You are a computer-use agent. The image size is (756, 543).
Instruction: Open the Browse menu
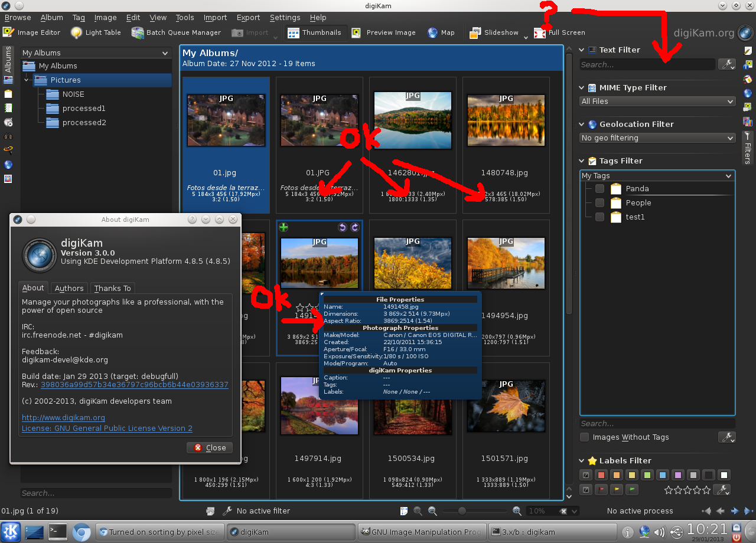[x=18, y=18]
